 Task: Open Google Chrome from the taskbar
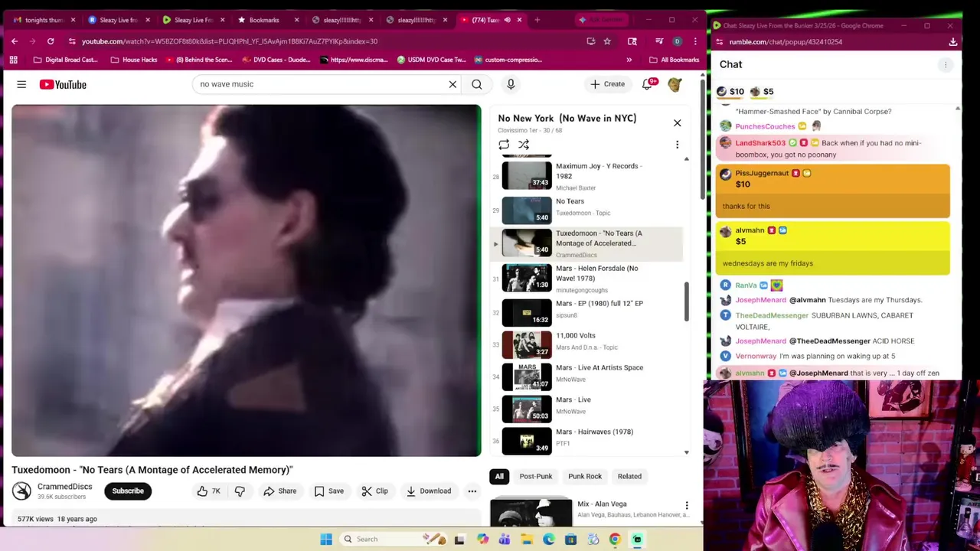(615, 540)
